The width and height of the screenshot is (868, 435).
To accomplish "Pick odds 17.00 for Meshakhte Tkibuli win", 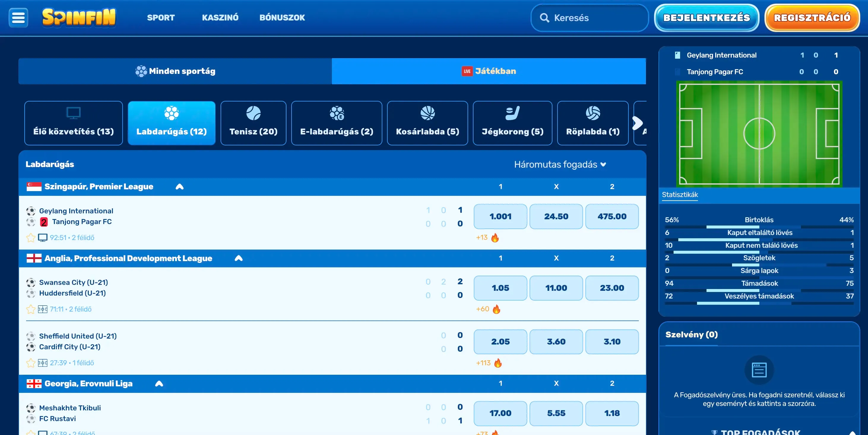I will (x=500, y=413).
